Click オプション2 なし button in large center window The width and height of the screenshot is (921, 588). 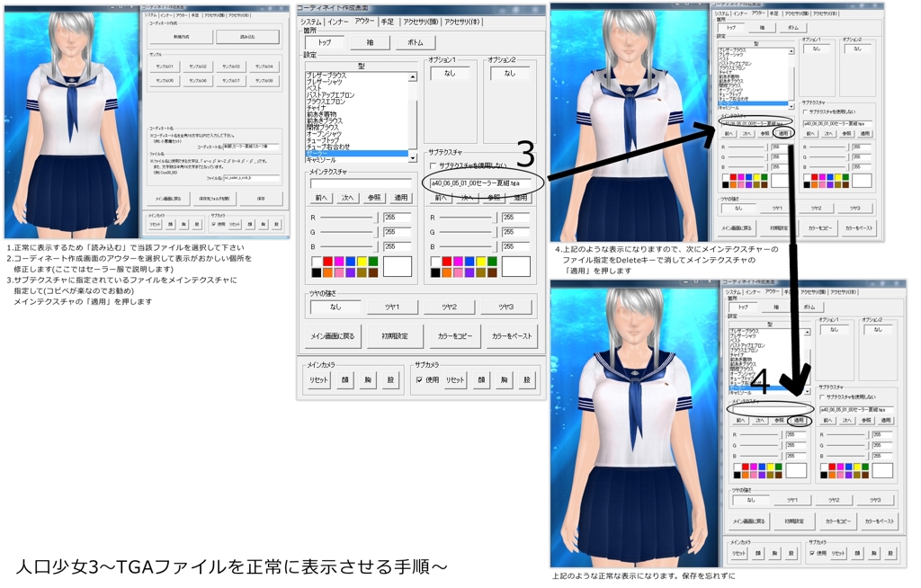[x=509, y=74]
